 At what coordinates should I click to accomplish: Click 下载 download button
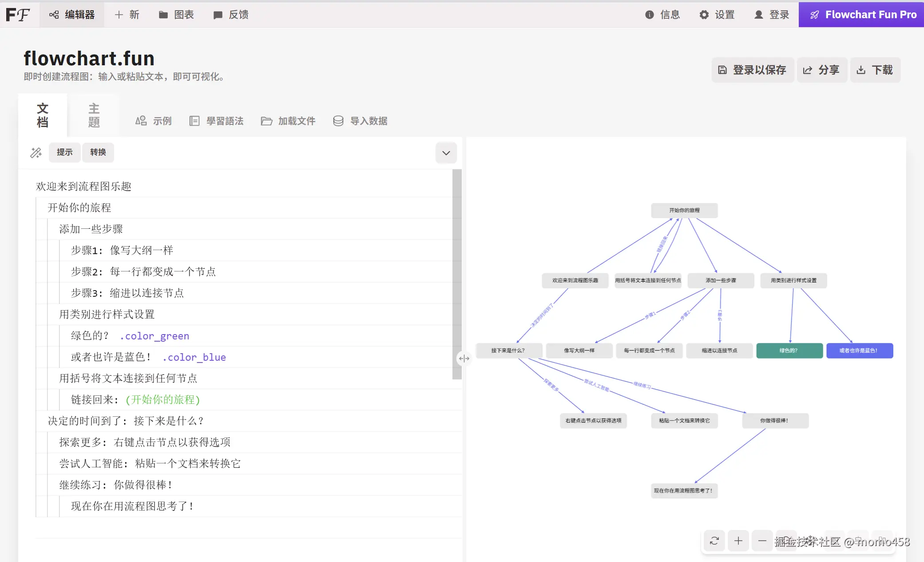(x=875, y=70)
